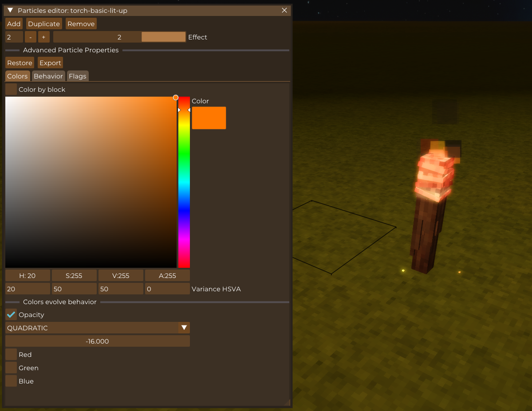532x411 pixels.
Task: Edit the saturation variance field under S:255
Action: pyautogui.click(x=74, y=289)
